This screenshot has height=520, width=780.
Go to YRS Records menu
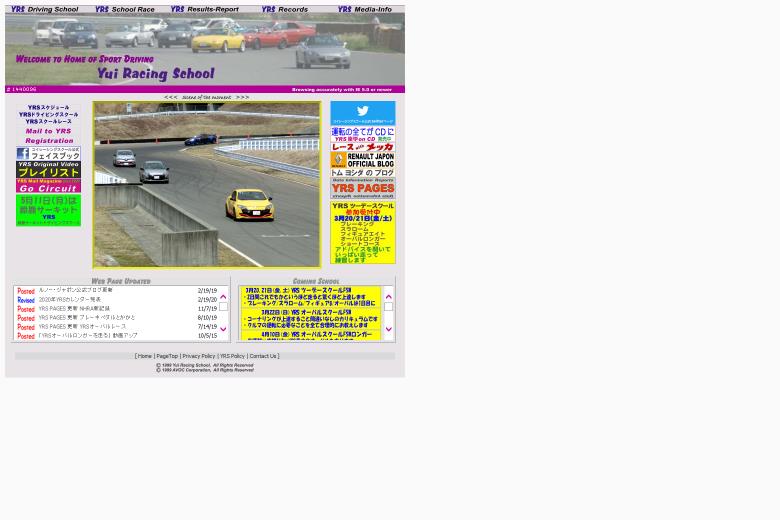(285, 9)
